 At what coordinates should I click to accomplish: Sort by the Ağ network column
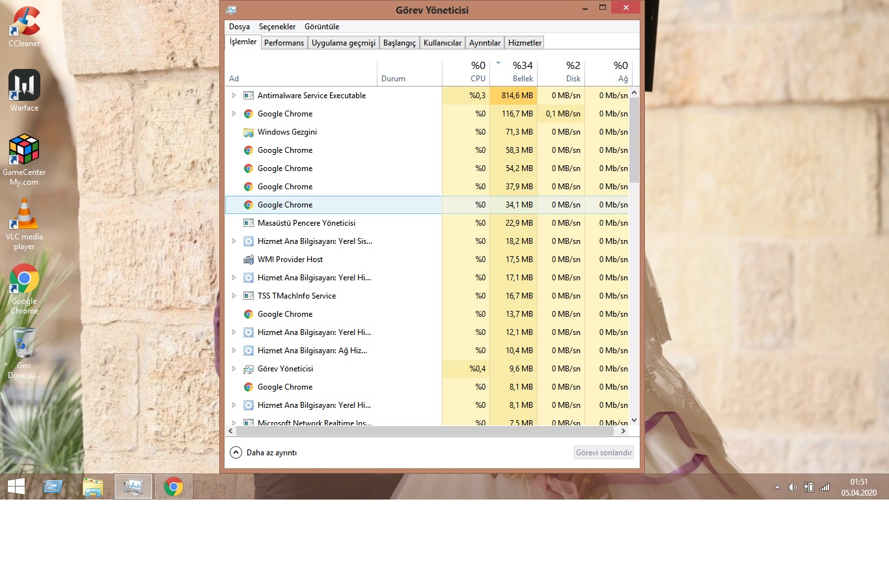coord(609,72)
